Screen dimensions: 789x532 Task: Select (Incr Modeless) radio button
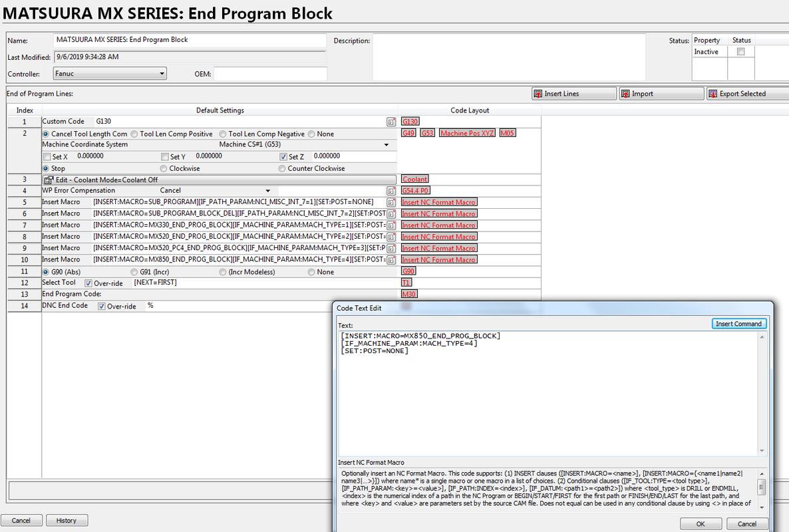pos(223,272)
